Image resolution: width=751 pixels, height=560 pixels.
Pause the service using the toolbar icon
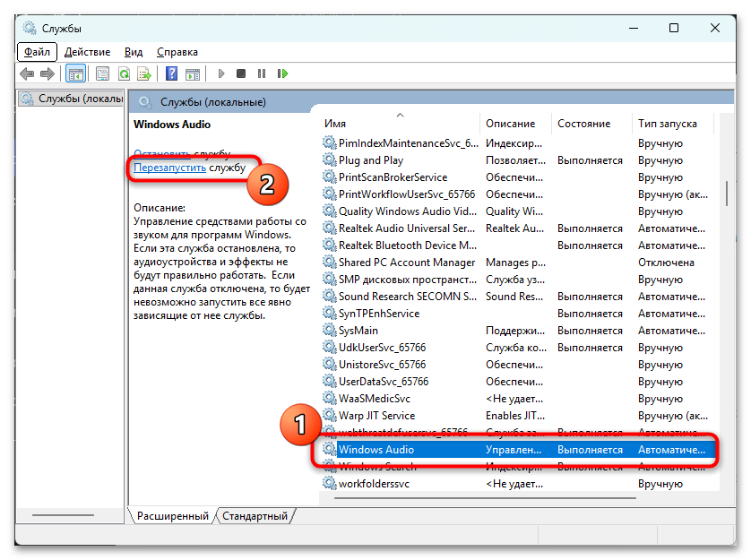pyautogui.click(x=262, y=73)
